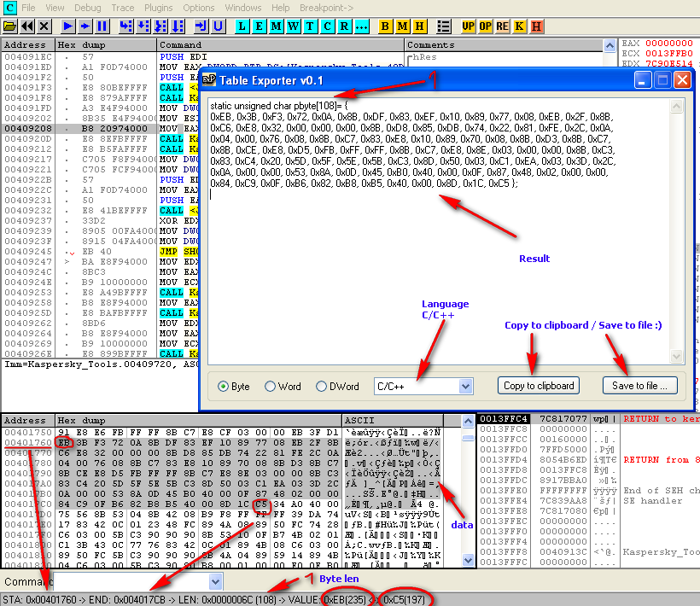The height and width of the screenshot is (606, 700).
Task: Open the View menu
Action: tap(55, 8)
